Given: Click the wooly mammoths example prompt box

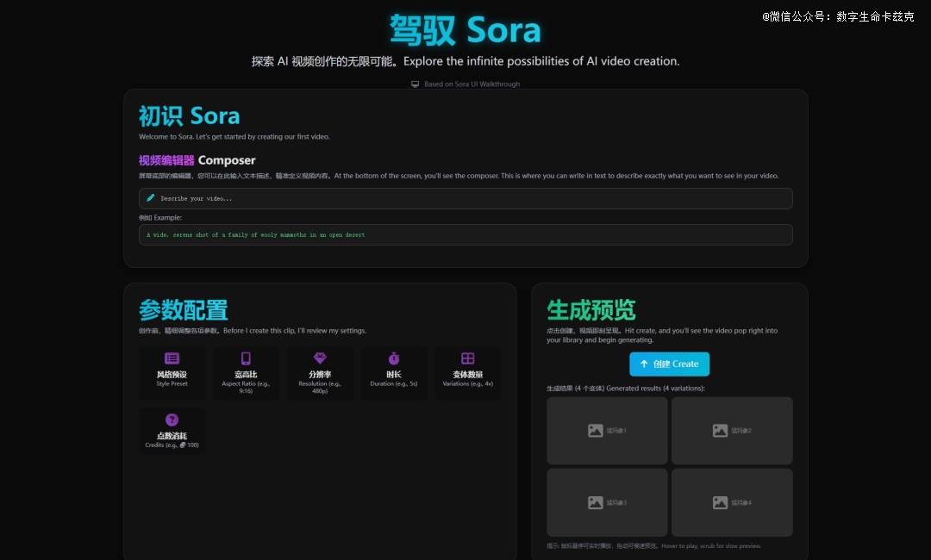Looking at the screenshot, I should click(x=465, y=235).
